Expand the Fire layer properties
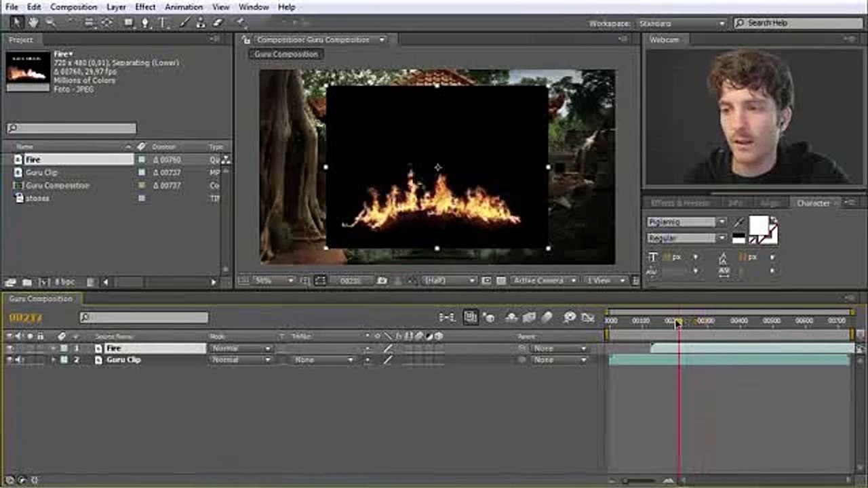 54,348
